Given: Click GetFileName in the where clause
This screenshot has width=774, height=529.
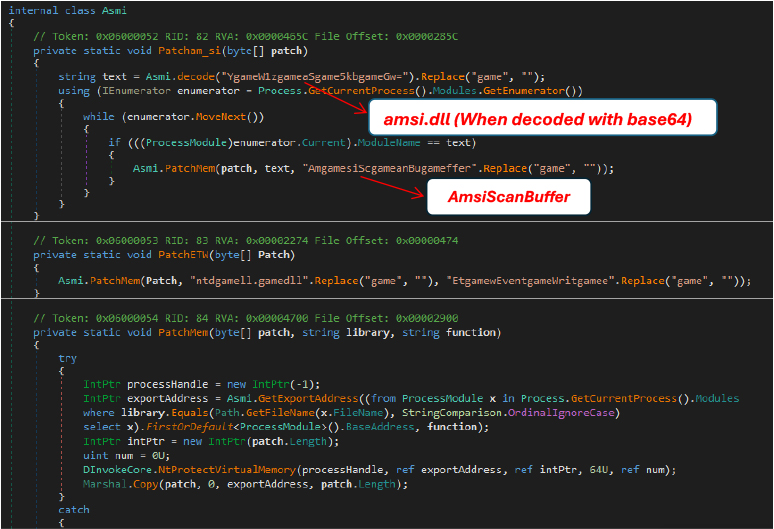Looking at the screenshot, I should tap(280, 413).
